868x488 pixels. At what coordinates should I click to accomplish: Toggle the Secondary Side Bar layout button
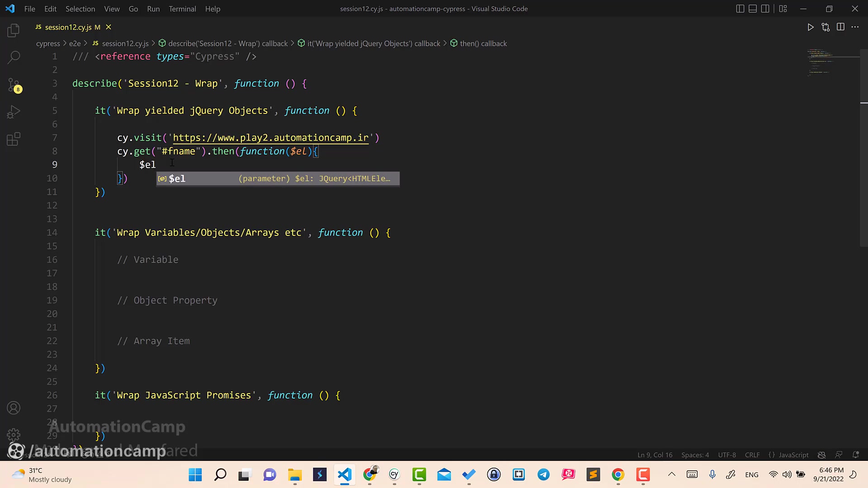click(765, 9)
